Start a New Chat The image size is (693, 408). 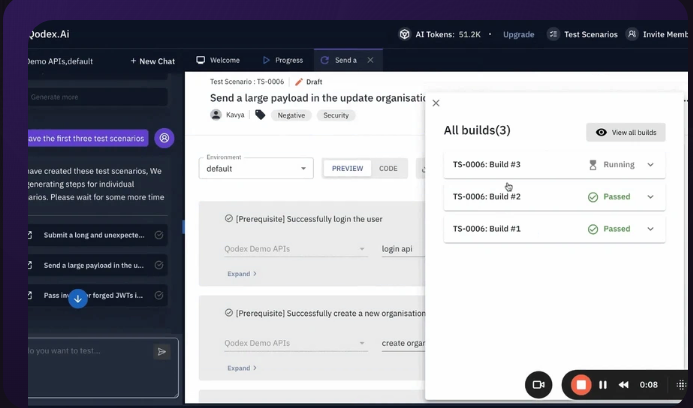point(154,61)
